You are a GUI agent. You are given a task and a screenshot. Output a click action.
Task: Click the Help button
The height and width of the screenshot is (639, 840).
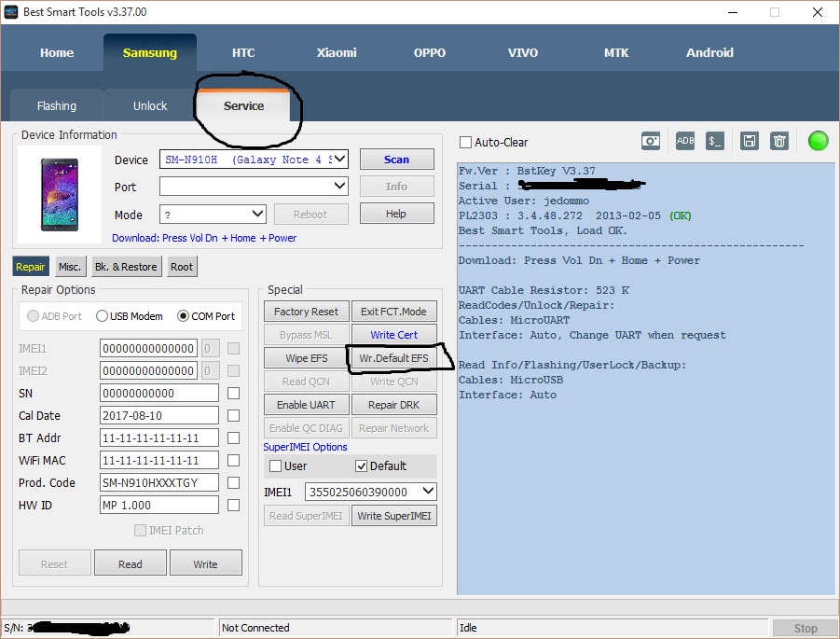coord(396,214)
